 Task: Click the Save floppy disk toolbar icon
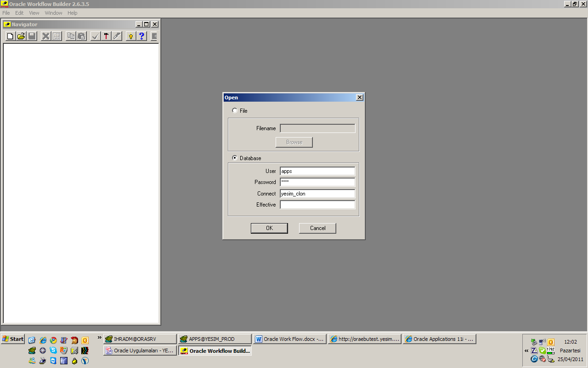[x=32, y=36]
